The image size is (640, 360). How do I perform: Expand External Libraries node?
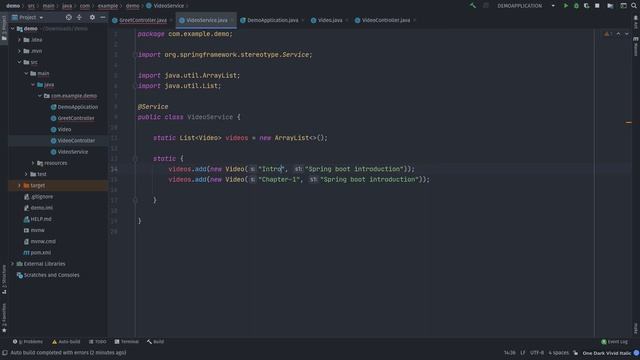[13, 264]
